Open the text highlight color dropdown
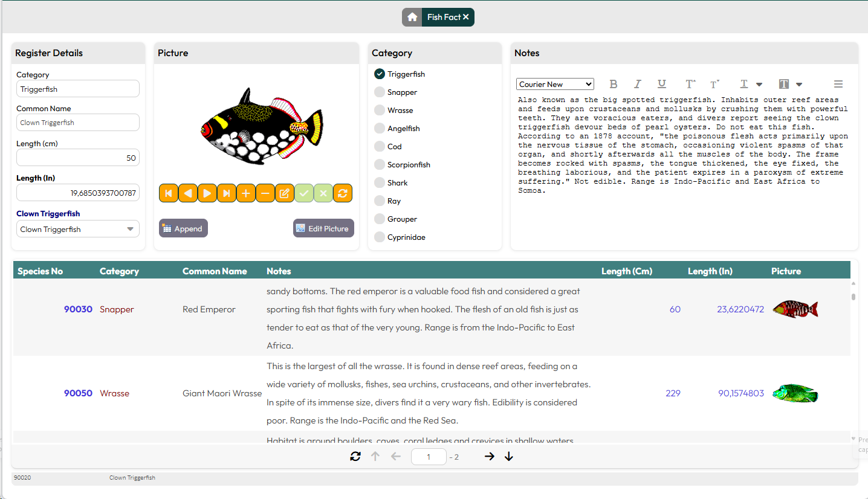This screenshot has height=499, width=868. pos(799,85)
